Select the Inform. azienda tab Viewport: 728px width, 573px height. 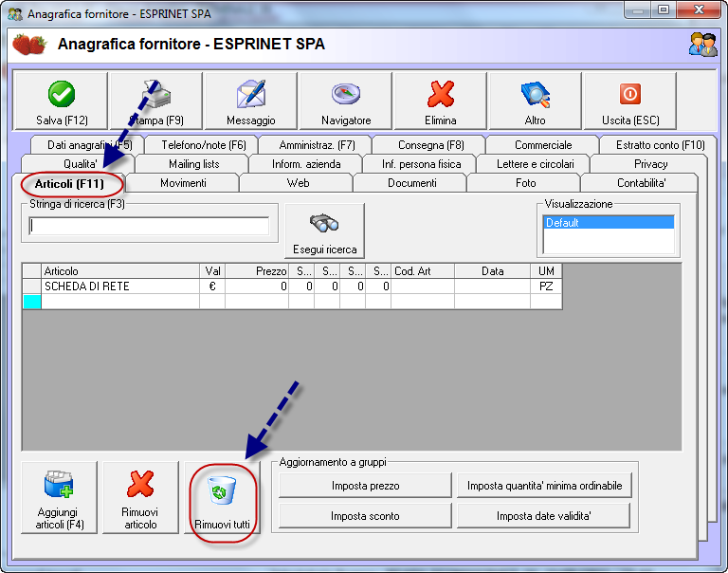tap(306, 164)
